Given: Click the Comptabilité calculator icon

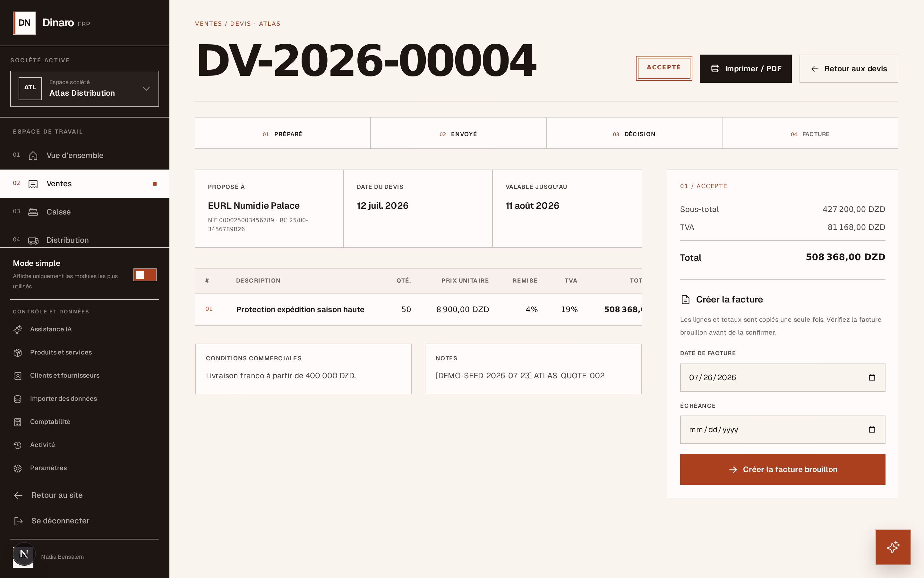Looking at the screenshot, I should pyautogui.click(x=18, y=422).
